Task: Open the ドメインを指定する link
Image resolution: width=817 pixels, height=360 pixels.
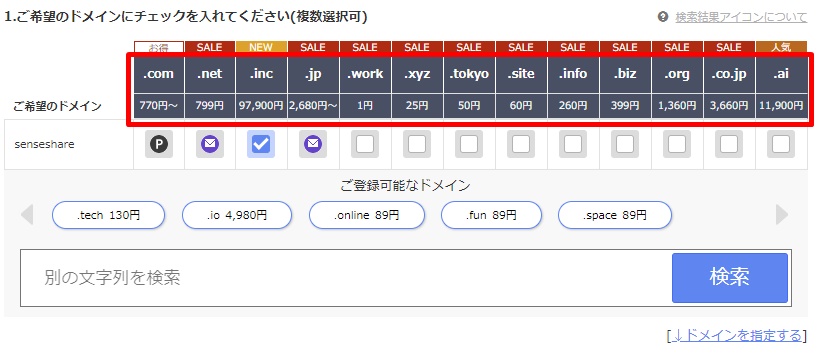Action: [x=737, y=336]
